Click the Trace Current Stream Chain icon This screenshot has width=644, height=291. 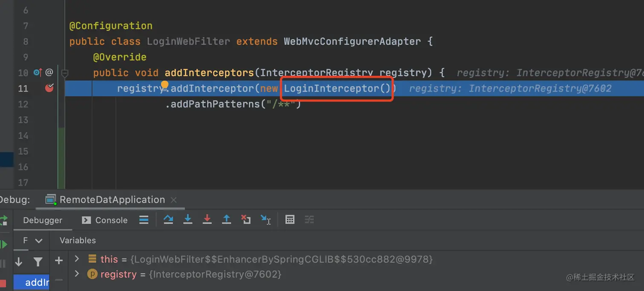tap(309, 220)
